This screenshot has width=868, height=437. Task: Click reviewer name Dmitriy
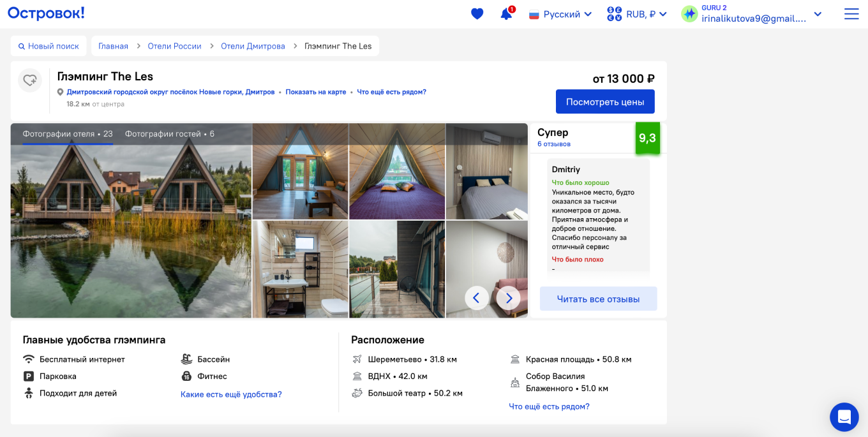(566, 169)
